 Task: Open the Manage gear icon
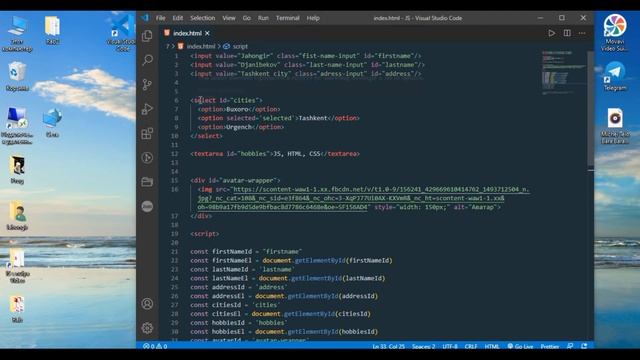(x=147, y=328)
